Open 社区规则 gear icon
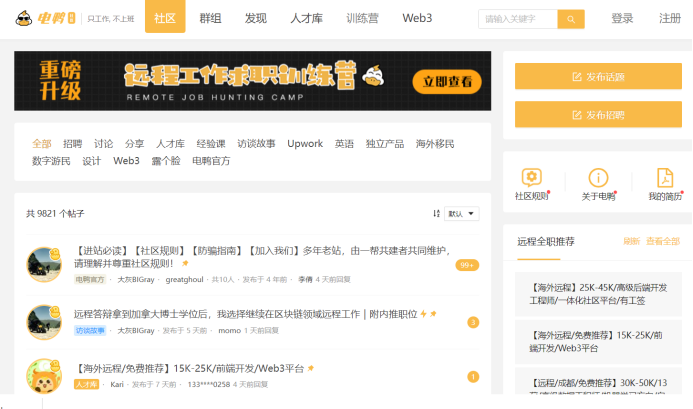The height and width of the screenshot is (409, 693). coord(532,177)
